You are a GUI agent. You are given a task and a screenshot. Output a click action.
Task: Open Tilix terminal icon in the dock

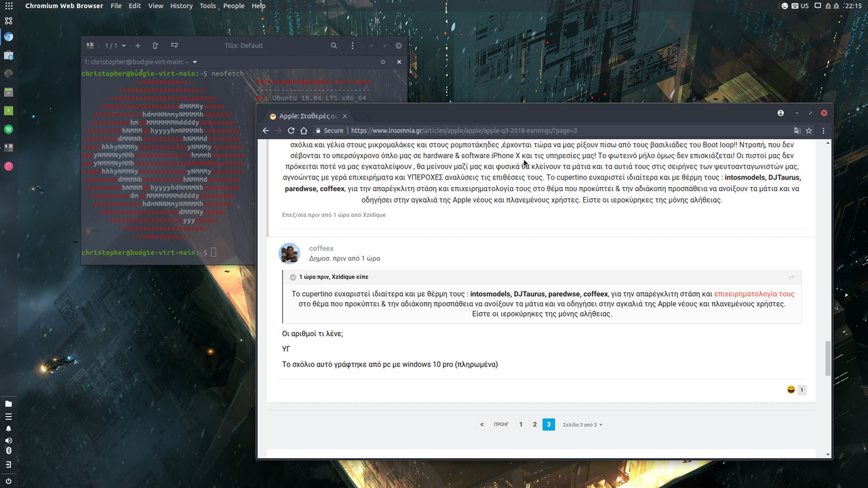point(8,147)
